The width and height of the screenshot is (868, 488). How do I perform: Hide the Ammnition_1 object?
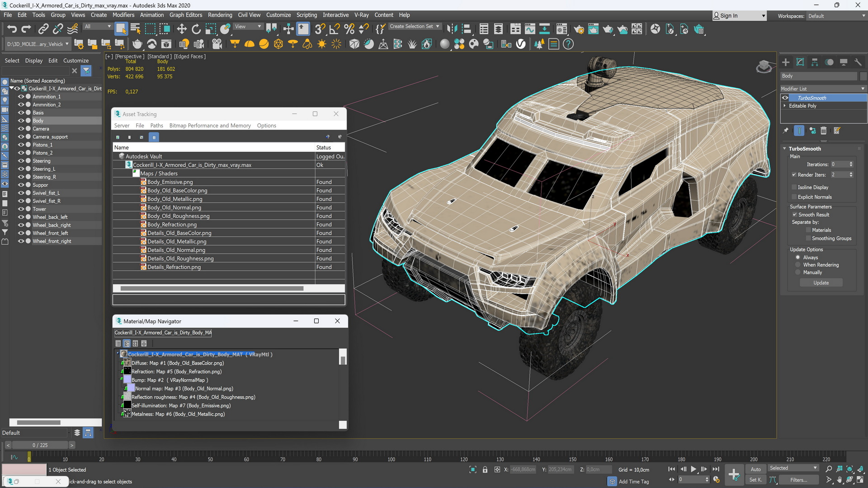click(21, 97)
